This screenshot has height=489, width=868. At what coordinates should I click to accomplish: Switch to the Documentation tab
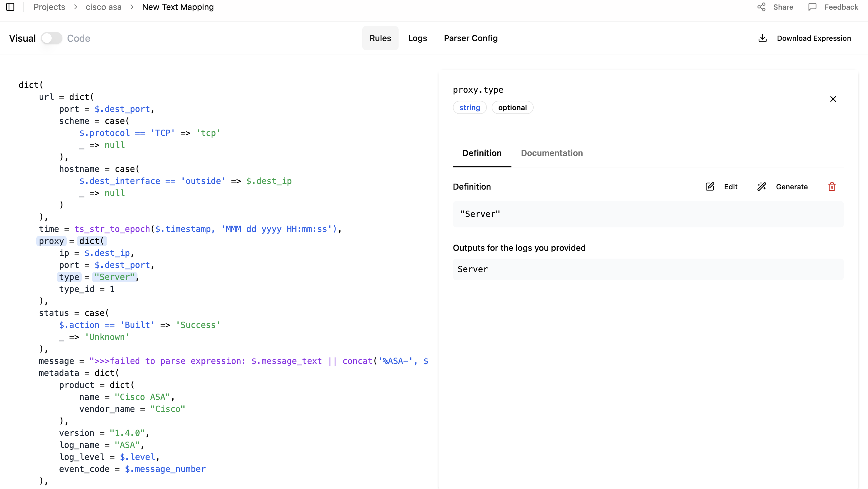point(552,153)
